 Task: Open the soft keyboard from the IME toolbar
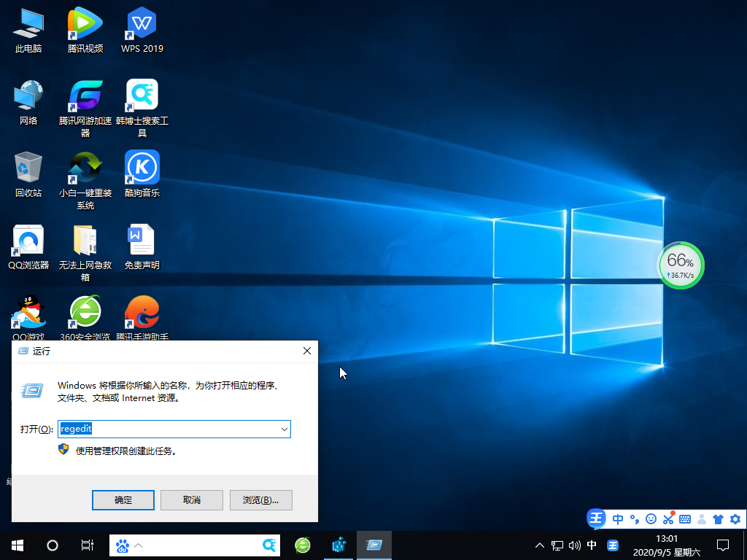(x=686, y=518)
